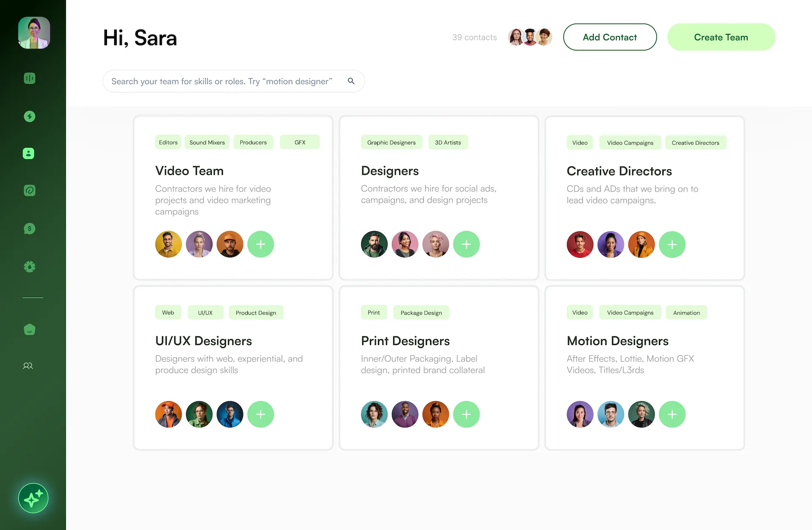Viewport: 812px width, 530px height.
Task: Open the dollar sign payments icon
Action: (x=30, y=229)
